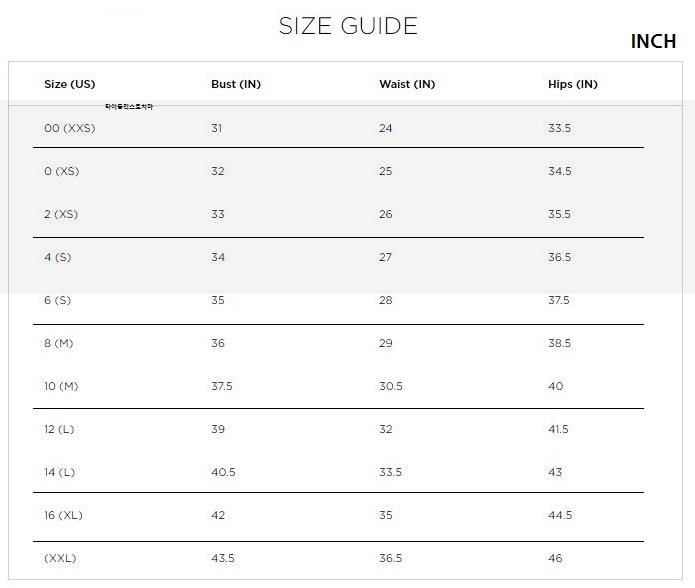Screen dimensions: 695x588
Task: Click the 16 (XL) size label
Action: [x=63, y=516]
